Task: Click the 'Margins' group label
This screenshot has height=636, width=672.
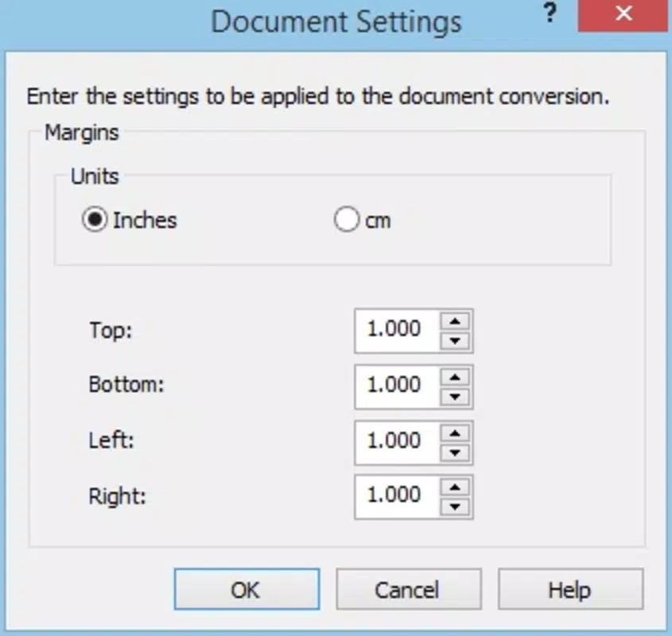Action: [x=82, y=133]
